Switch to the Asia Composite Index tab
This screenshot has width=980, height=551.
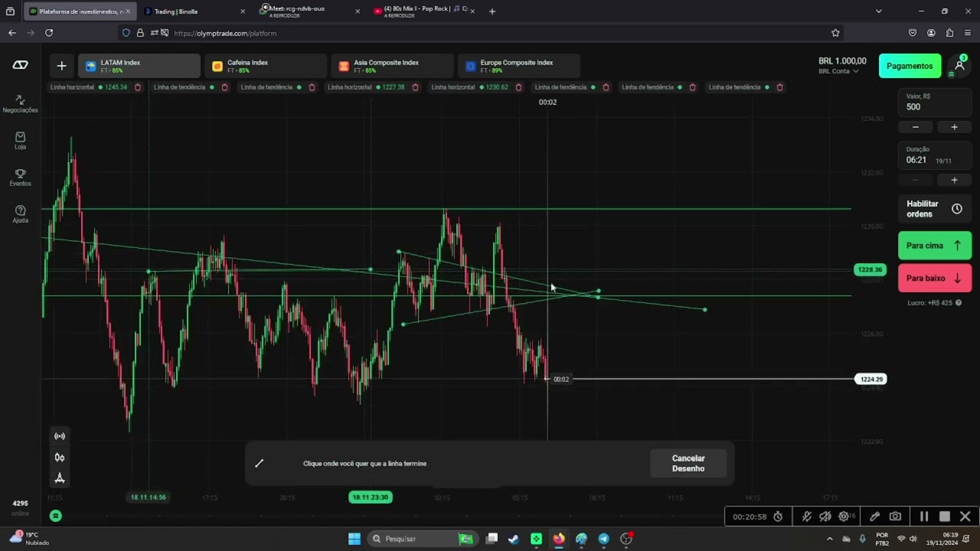[392, 66]
